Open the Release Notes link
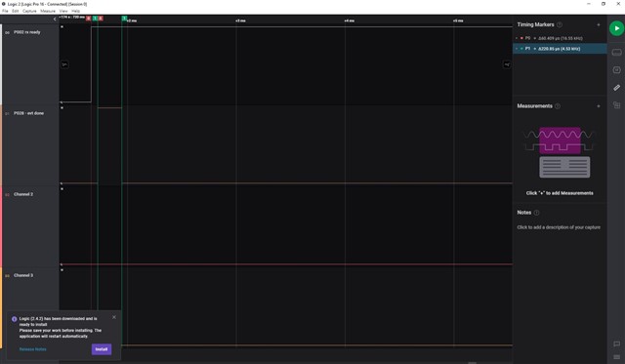Screen dimensions: 625x364 click(x=32, y=349)
